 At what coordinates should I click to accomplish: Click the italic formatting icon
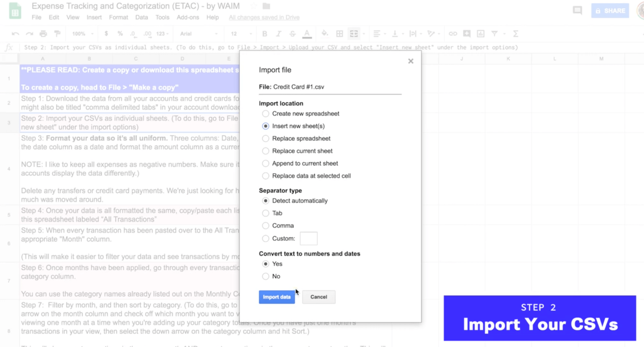(278, 34)
